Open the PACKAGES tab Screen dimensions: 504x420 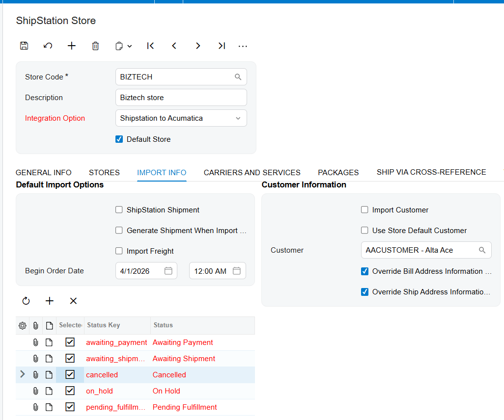(338, 172)
